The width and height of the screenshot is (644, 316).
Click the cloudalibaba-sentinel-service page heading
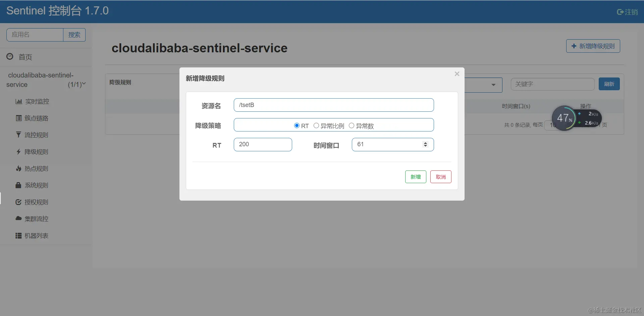[x=199, y=48]
